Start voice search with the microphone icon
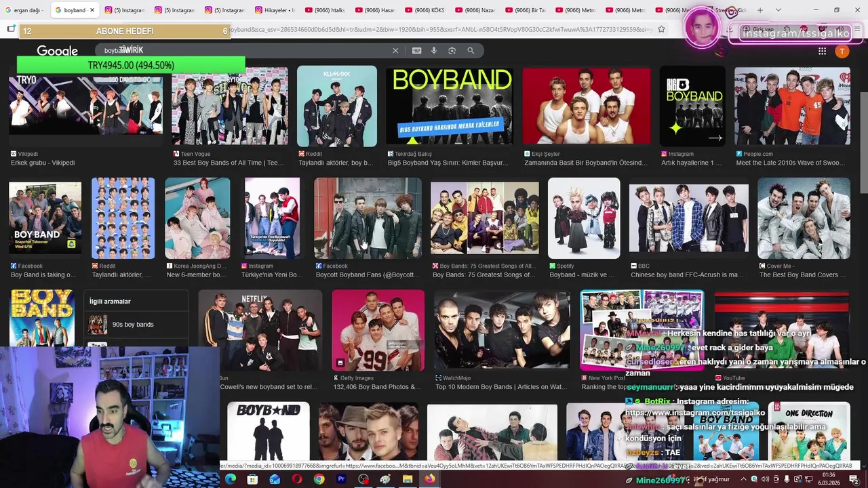Image resolution: width=868 pixels, height=488 pixels. (434, 51)
